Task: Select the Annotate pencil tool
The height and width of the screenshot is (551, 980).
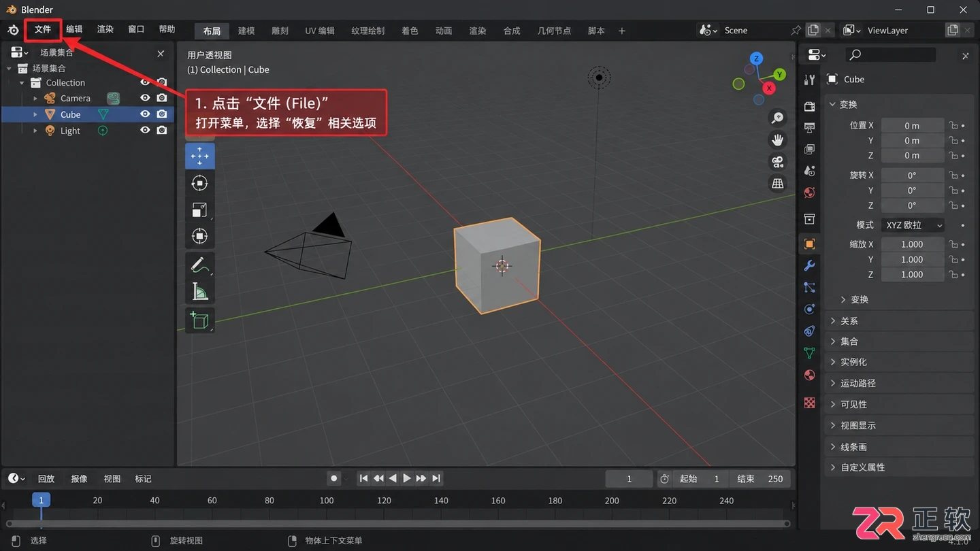Action: 199,265
